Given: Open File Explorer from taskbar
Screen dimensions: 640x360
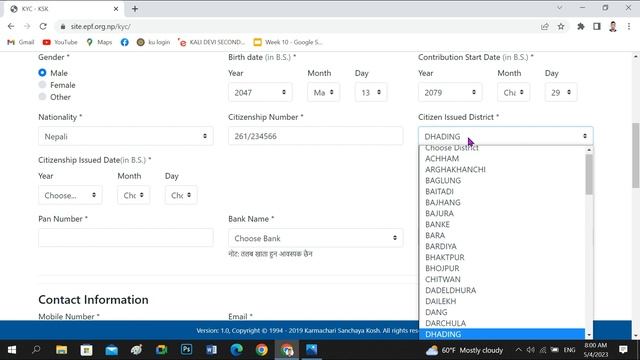Looking at the screenshot, I should point(62,350).
